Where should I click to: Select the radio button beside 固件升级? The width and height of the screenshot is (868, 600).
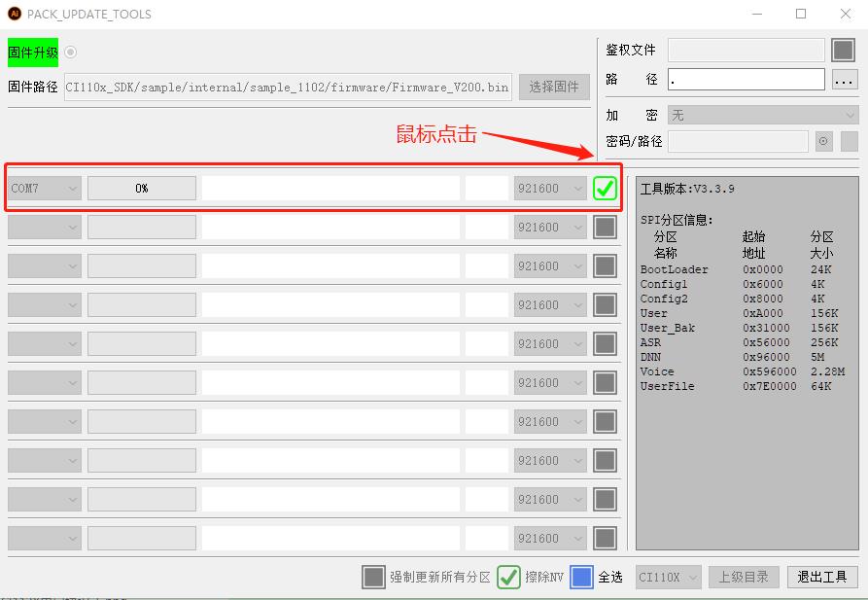70,53
